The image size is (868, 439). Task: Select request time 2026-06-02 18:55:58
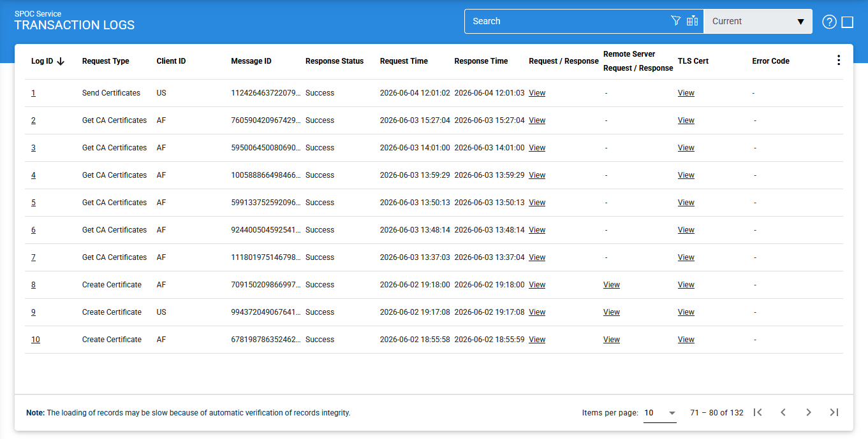click(x=415, y=340)
